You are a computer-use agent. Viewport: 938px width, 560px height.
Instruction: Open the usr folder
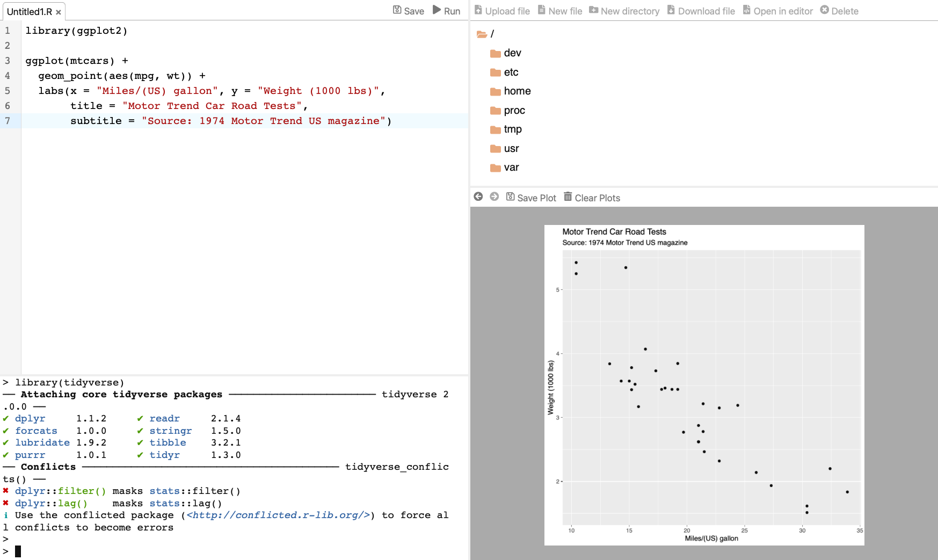(x=511, y=149)
